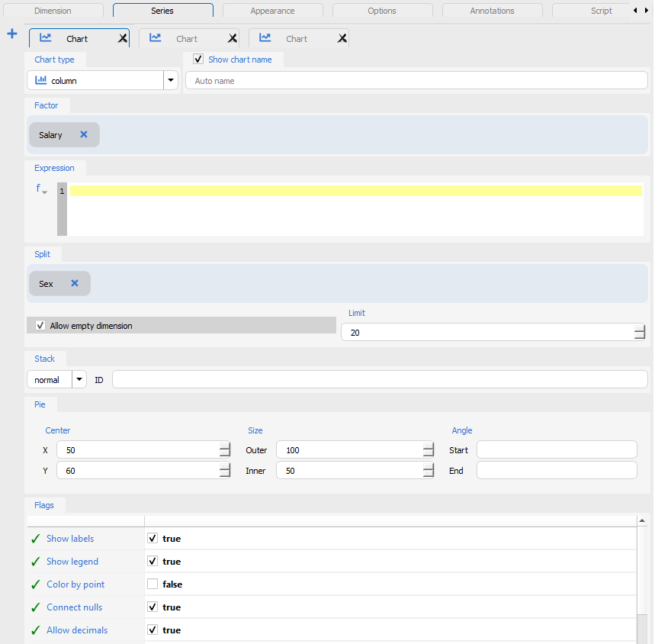Click green check beside Connect nulls
655x644 pixels.
[x=36, y=607]
